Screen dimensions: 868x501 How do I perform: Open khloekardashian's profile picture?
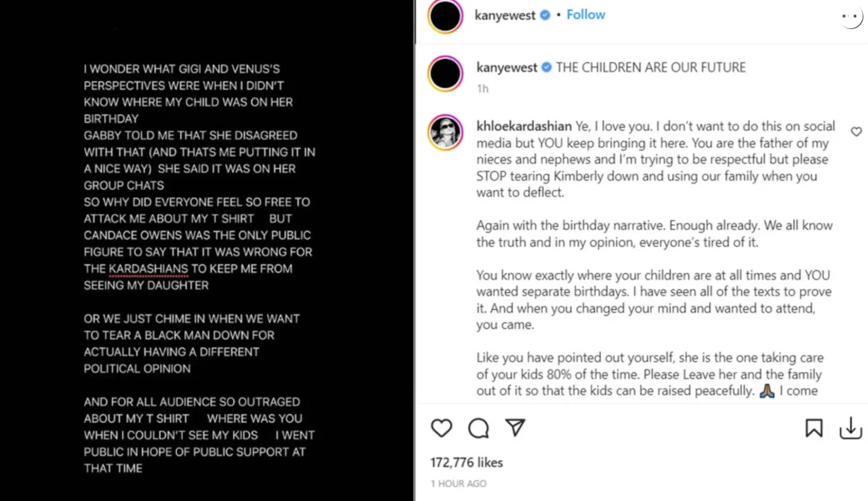445,132
